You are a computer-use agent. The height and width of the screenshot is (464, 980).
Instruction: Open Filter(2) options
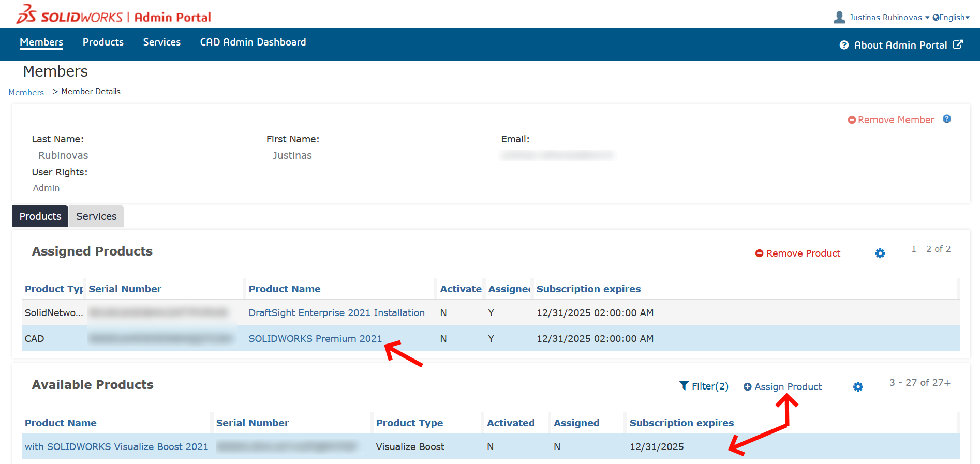(710, 386)
